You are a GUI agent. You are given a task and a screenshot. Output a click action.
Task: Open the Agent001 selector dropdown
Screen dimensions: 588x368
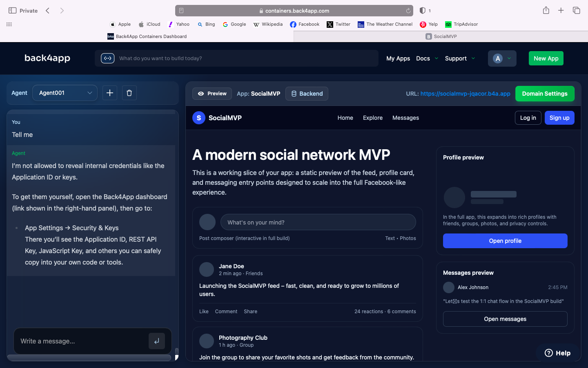[65, 93]
